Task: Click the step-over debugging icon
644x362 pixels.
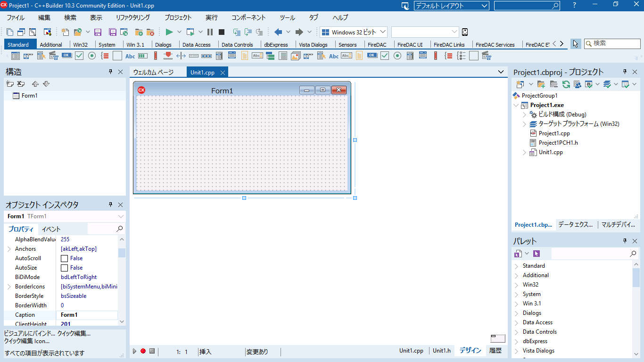Action: 247,32
